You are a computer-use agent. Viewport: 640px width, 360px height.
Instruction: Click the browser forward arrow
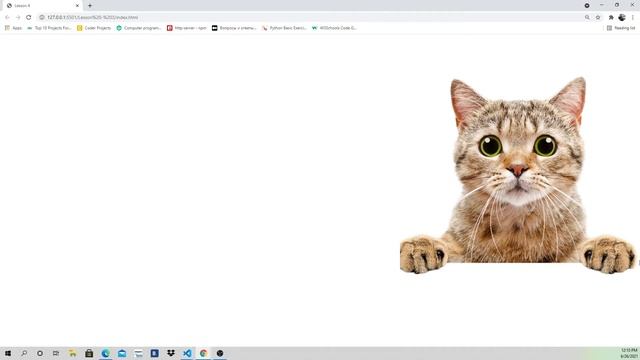[x=18, y=17]
